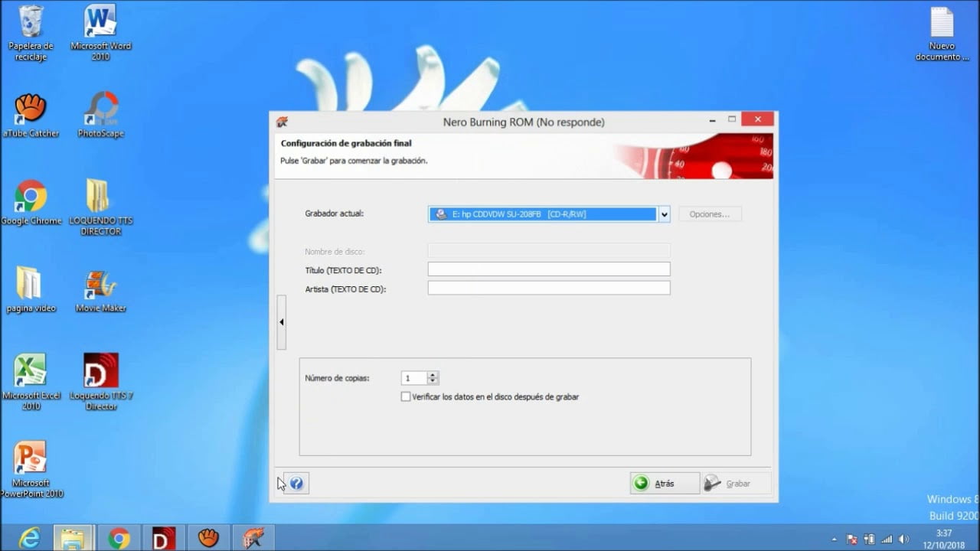Open the volume speaker tray icon
Viewport: 980px width, 551px height.
[904, 539]
